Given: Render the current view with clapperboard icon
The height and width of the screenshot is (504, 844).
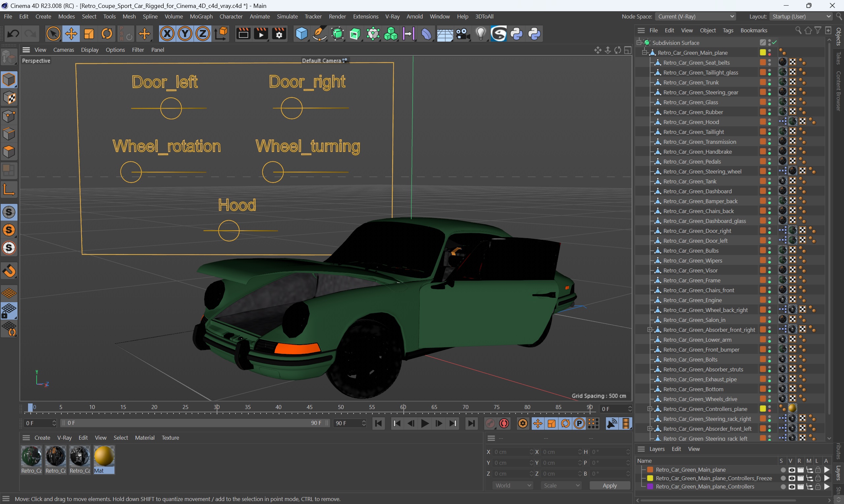Looking at the screenshot, I should [x=243, y=34].
